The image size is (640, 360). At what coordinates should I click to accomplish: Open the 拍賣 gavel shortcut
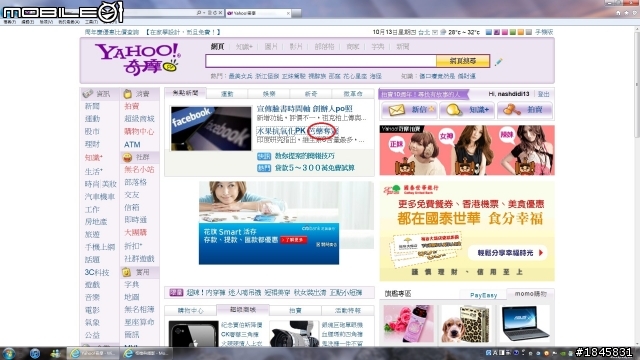click(x=511, y=109)
